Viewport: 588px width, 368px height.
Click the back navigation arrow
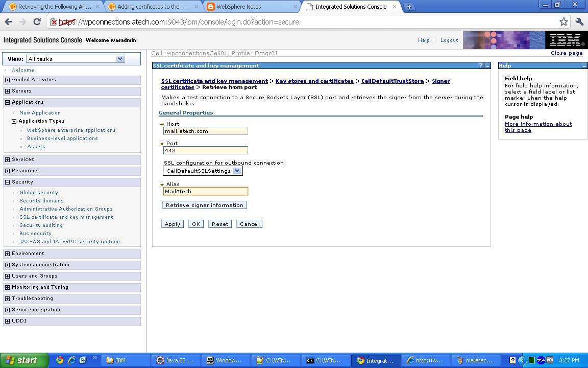pos(8,22)
